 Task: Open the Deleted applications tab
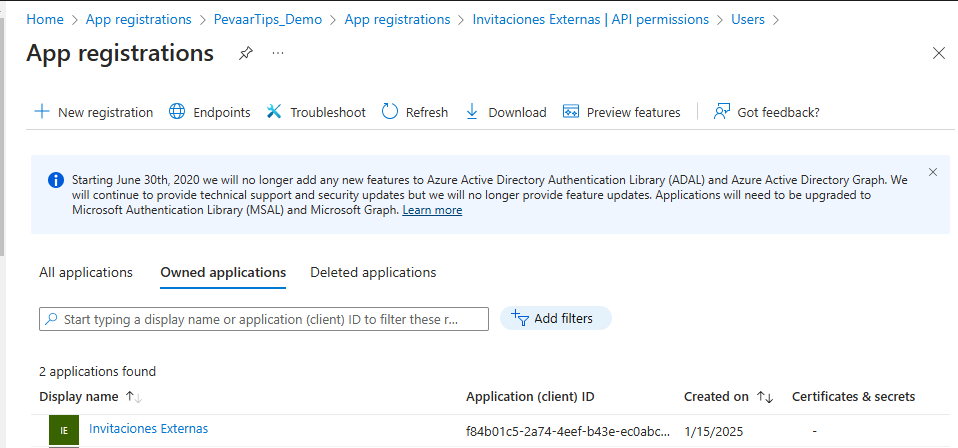tap(373, 273)
